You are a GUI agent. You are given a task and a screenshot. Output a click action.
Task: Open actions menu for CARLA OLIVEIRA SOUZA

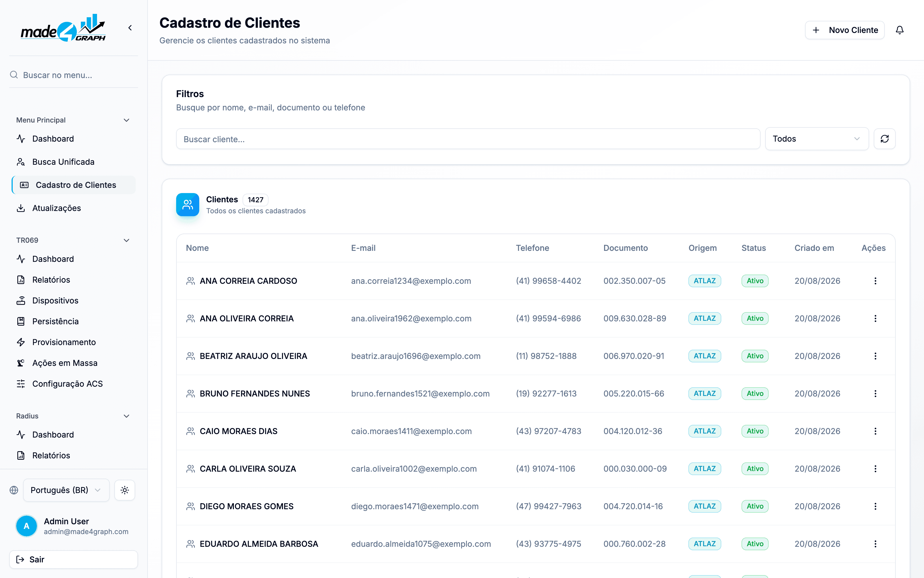click(x=875, y=469)
